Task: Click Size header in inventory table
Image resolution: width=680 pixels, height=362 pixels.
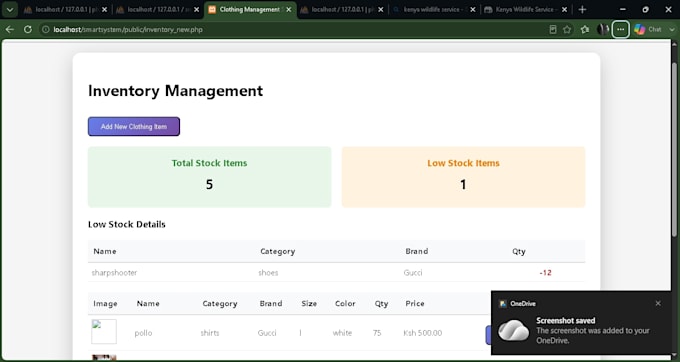Action: pyautogui.click(x=309, y=303)
